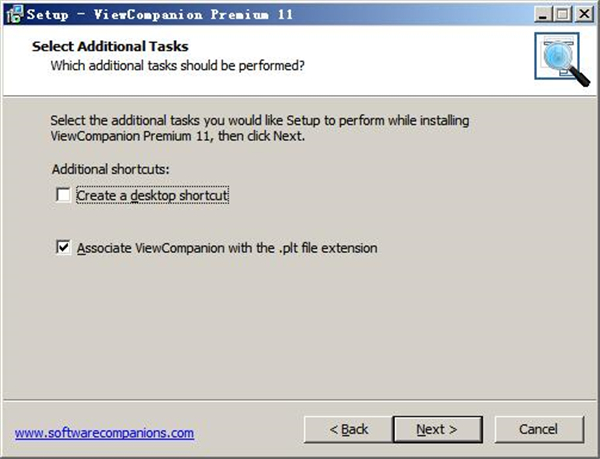Click the 'Create a desktop shortcut' label text

point(153,196)
